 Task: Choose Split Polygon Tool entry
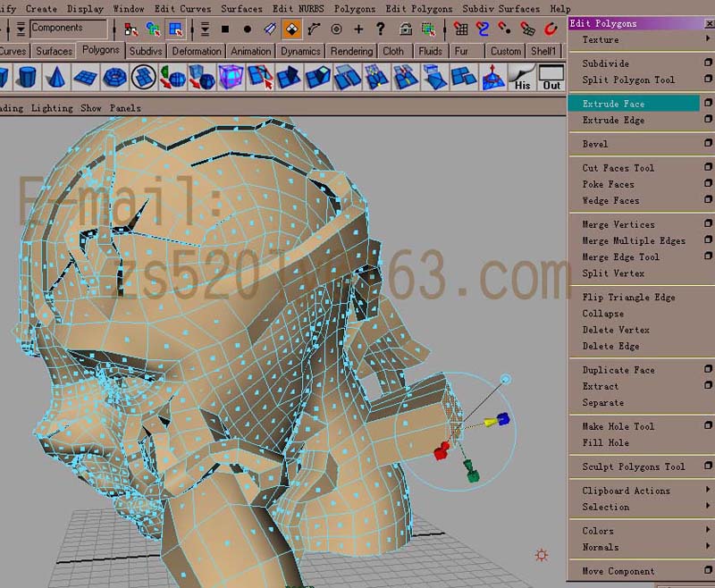[x=628, y=80]
